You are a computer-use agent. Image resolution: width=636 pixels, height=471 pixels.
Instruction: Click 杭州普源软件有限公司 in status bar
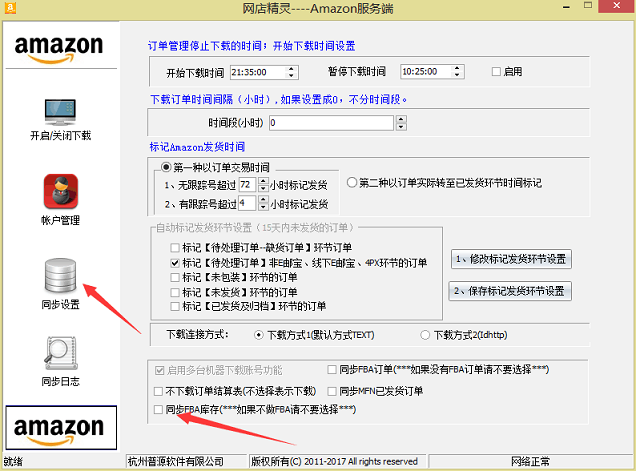click(176, 462)
